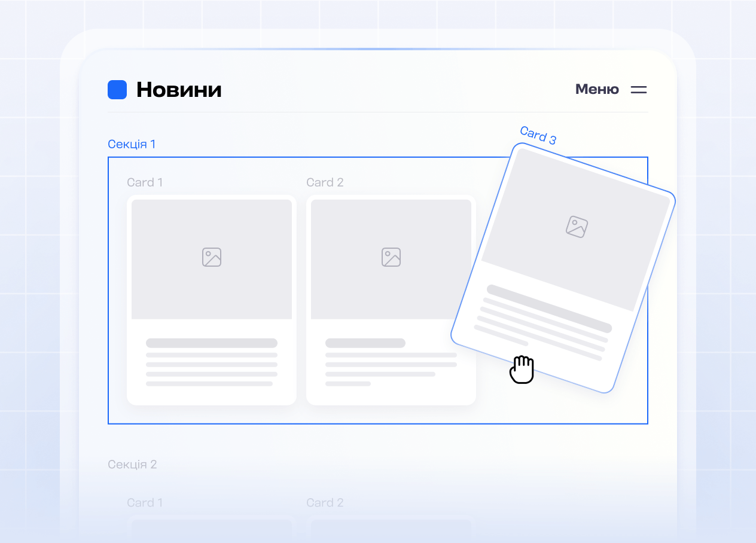
Task: Click the blue square logo beside Новини
Action: [117, 89]
